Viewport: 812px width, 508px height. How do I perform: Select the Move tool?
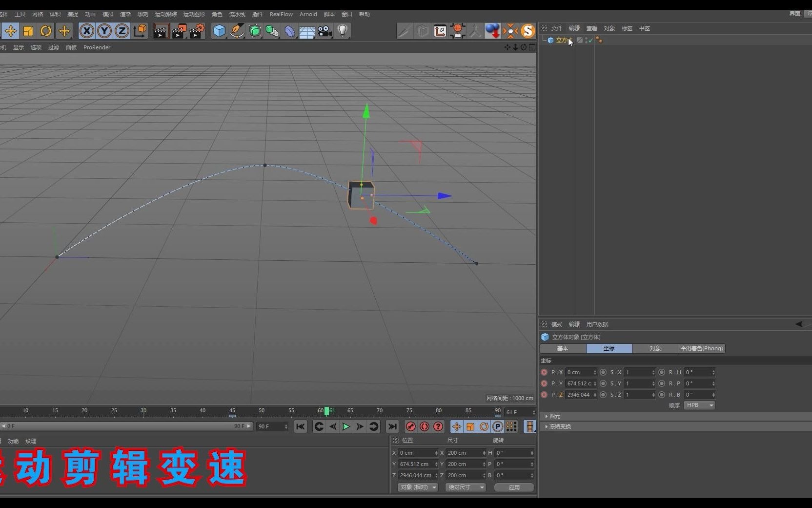pyautogui.click(x=10, y=31)
